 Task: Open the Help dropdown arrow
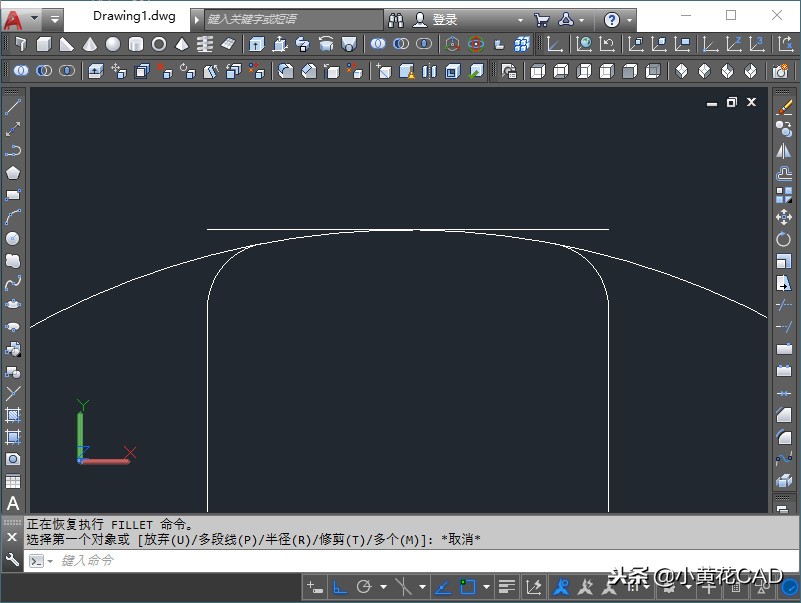(628, 17)
